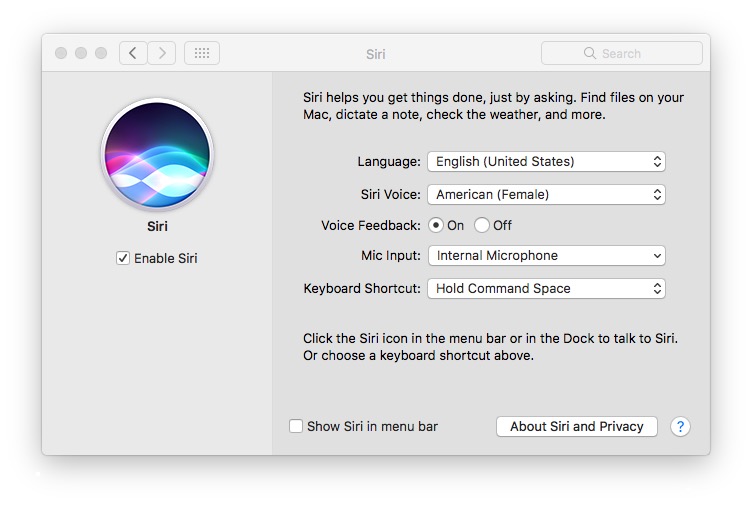Image resolution: width=752 pixels, height=505 pixels.
Task: Open the help question mark button
Action: coord(680,426)
